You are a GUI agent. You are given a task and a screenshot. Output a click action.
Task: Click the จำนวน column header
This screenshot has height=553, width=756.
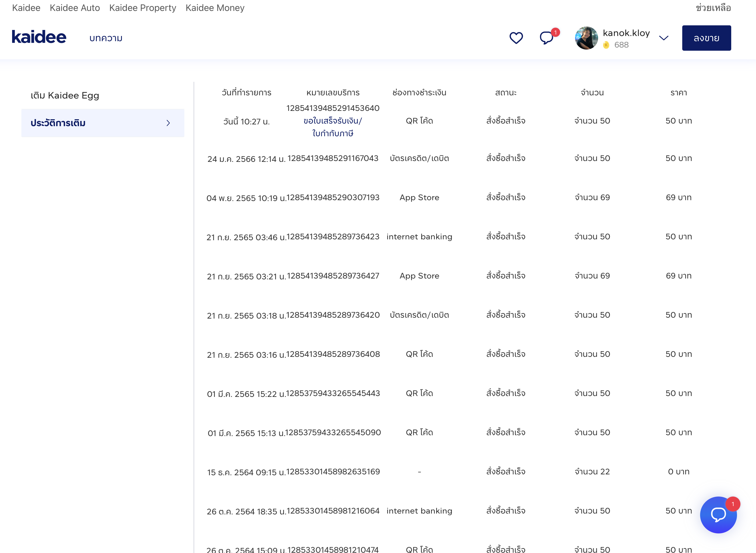(x=592, y=92)
